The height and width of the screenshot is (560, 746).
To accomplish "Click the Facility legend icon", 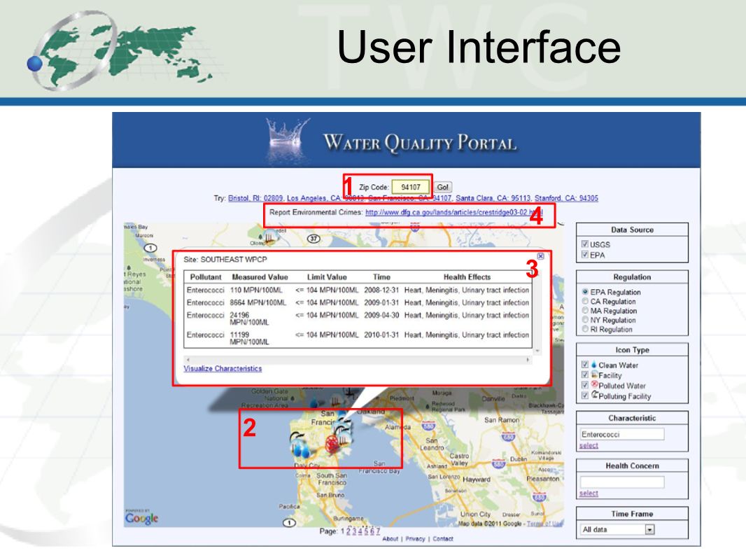I will (594, 374).
